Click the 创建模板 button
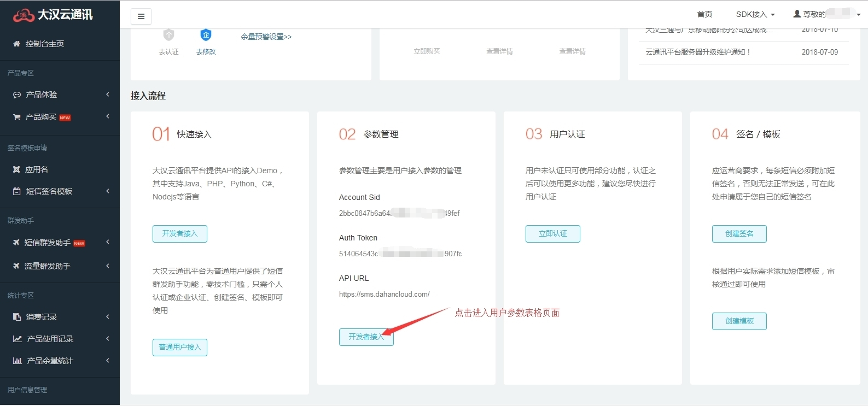 [739, 321]
